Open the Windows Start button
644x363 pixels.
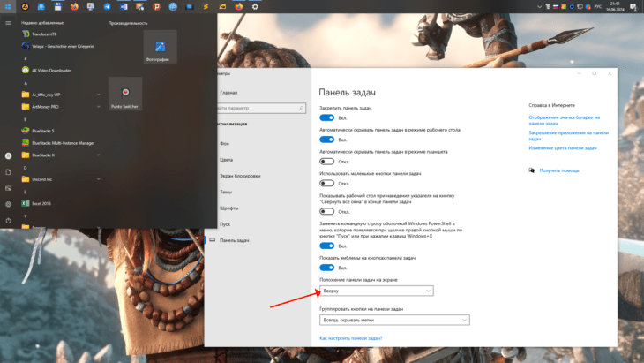pyautogui.click(x=8, y=6)
